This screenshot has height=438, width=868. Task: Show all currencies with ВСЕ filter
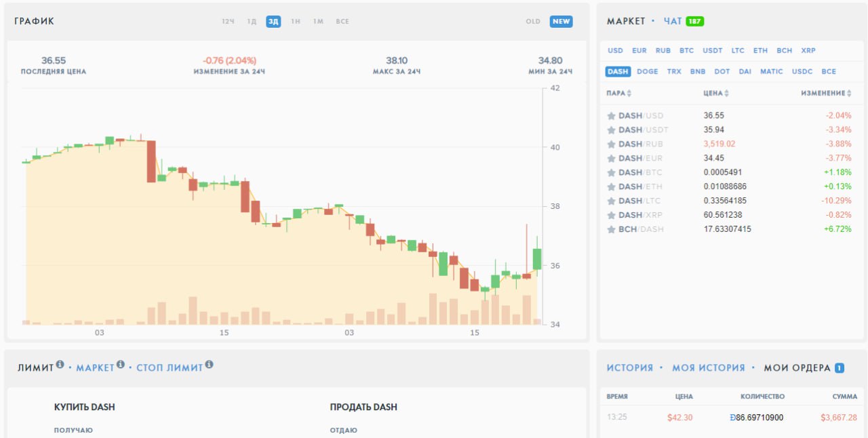(829, 71)
